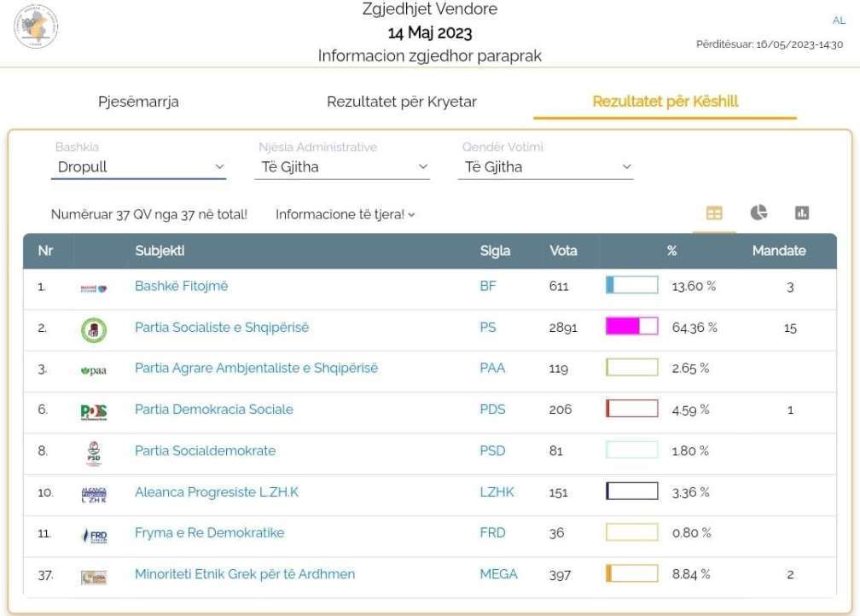
Task: Switch to table view icon
Action: tap(714, 213)
